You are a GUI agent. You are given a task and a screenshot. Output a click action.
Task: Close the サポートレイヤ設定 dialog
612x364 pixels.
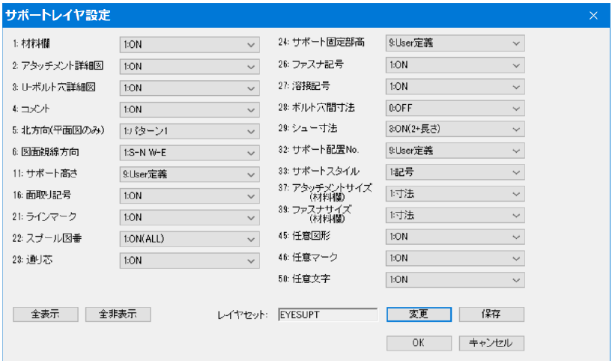(x=593, y=16)
